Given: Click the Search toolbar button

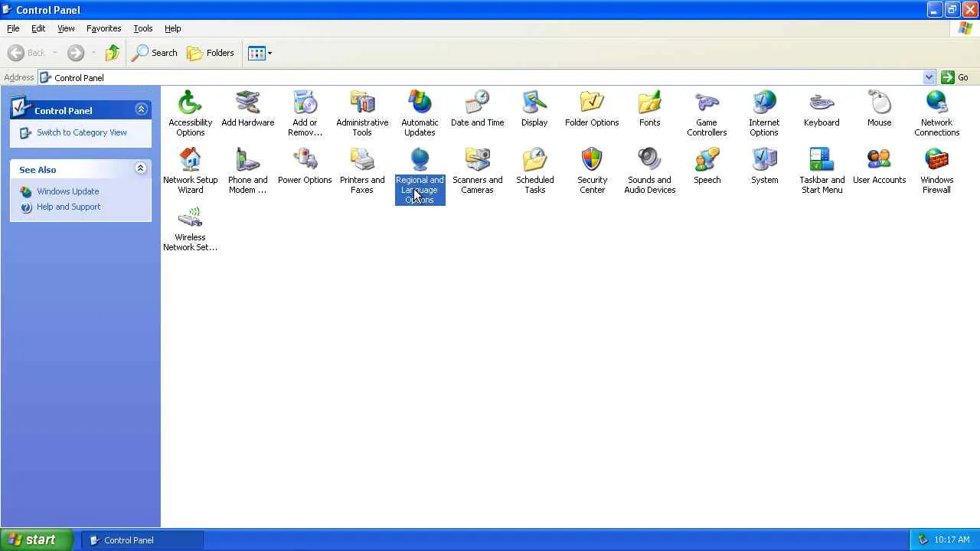Looking at the screenshot, I should (x=155, y=53).
